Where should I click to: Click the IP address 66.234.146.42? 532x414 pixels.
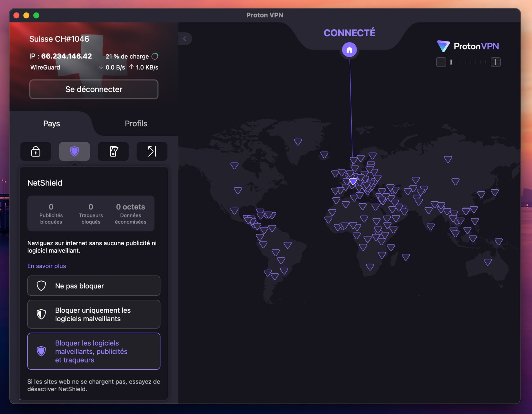pyautogui.click(x=66, y=56)
